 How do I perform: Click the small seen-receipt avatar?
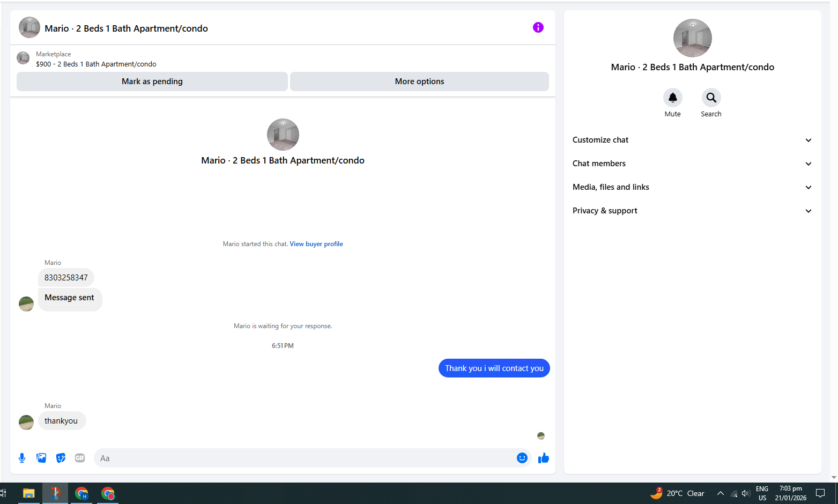[x=541, y=436]
